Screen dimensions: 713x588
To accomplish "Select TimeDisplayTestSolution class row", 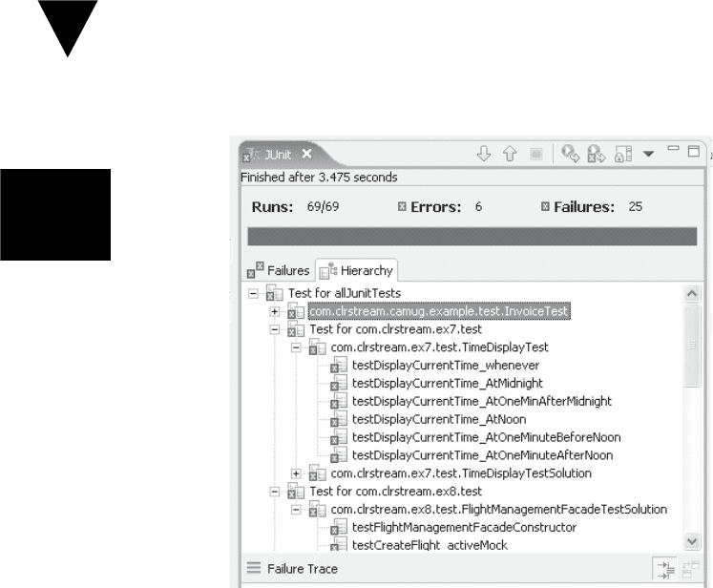I will point(461,472).
